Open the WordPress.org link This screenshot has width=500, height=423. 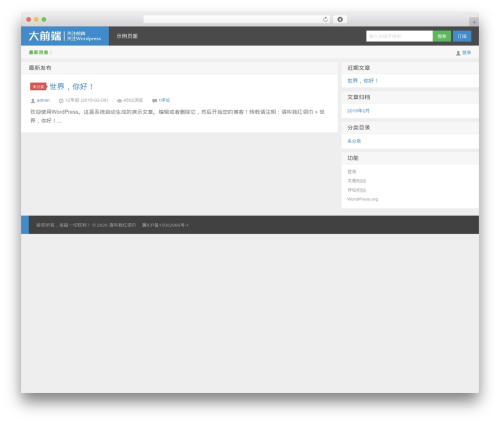click(x=363, y=199)
